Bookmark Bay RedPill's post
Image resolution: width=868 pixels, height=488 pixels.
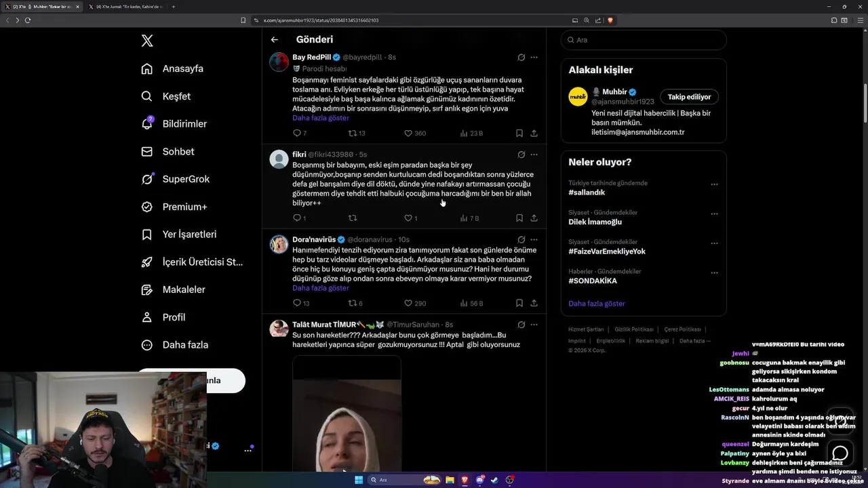519,133
